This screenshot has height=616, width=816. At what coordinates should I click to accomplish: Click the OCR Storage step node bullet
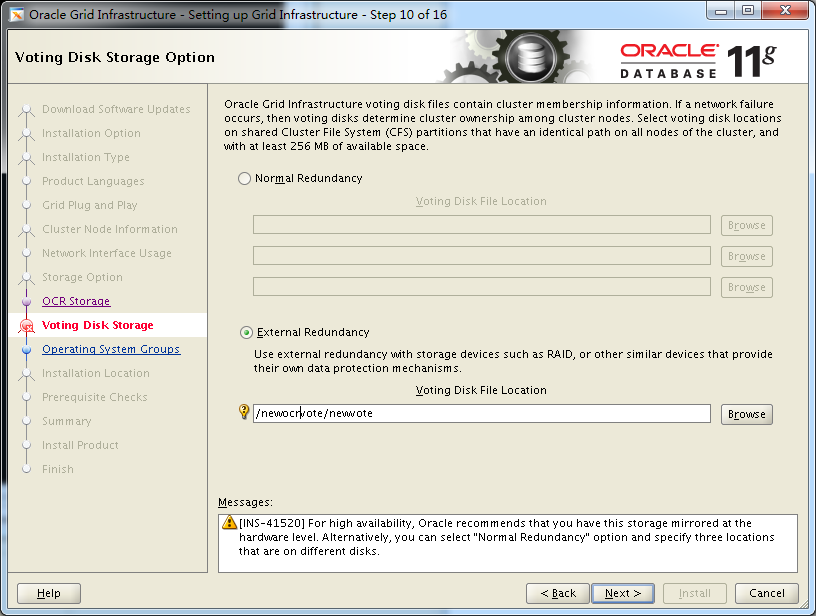click(27, 302)
